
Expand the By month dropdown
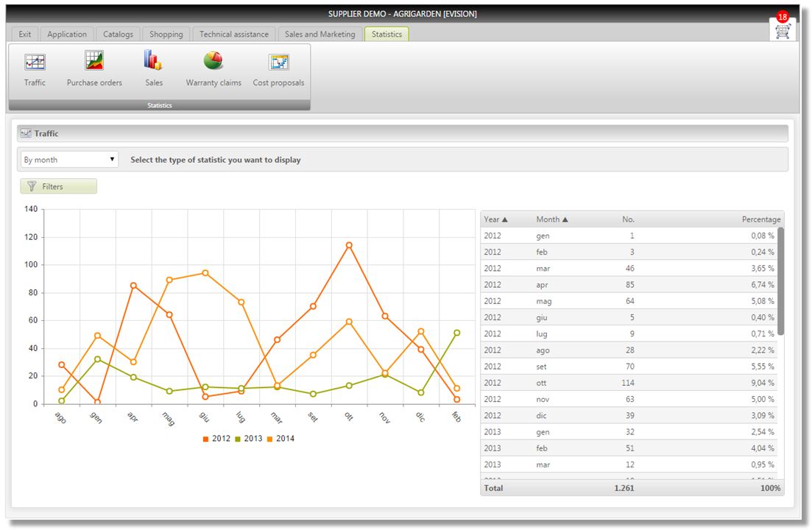point(69,160)
